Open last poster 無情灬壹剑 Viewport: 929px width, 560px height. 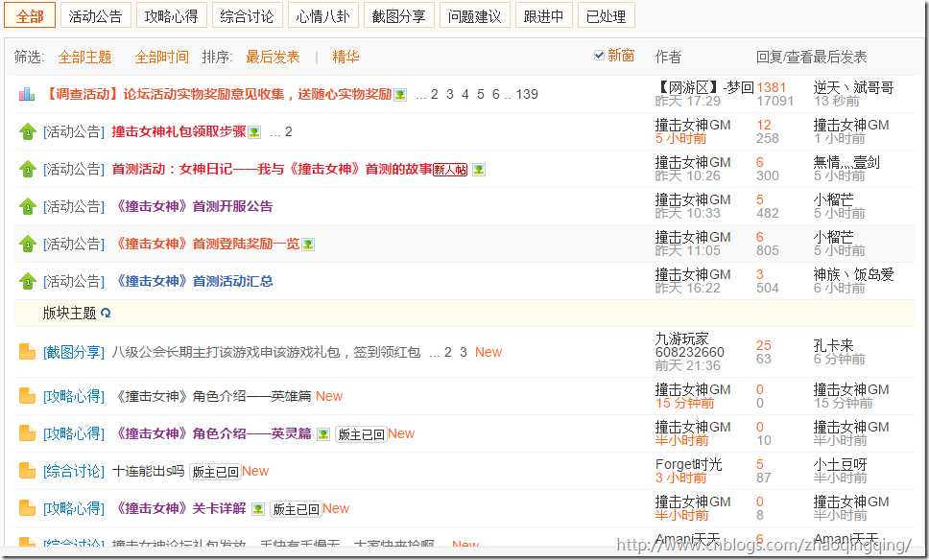(846, 162)
